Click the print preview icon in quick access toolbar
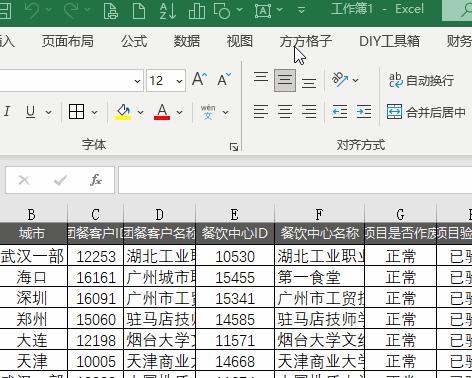 point(111,10)
